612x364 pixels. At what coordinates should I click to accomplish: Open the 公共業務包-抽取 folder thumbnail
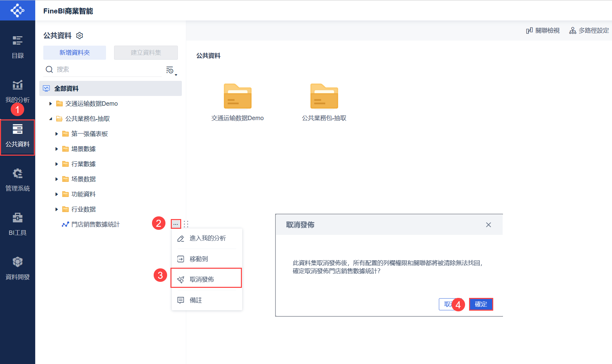[x=324, y=96]
